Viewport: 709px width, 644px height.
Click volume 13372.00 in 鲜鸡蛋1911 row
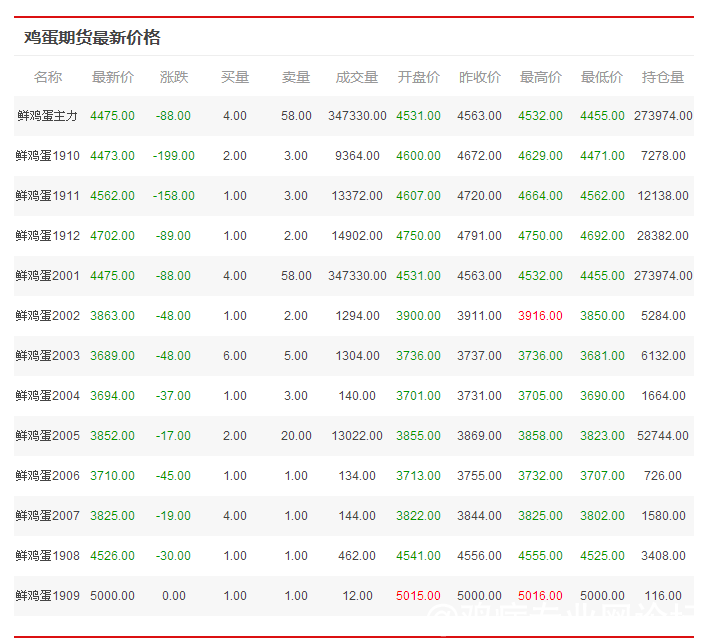tap(357, 196)
